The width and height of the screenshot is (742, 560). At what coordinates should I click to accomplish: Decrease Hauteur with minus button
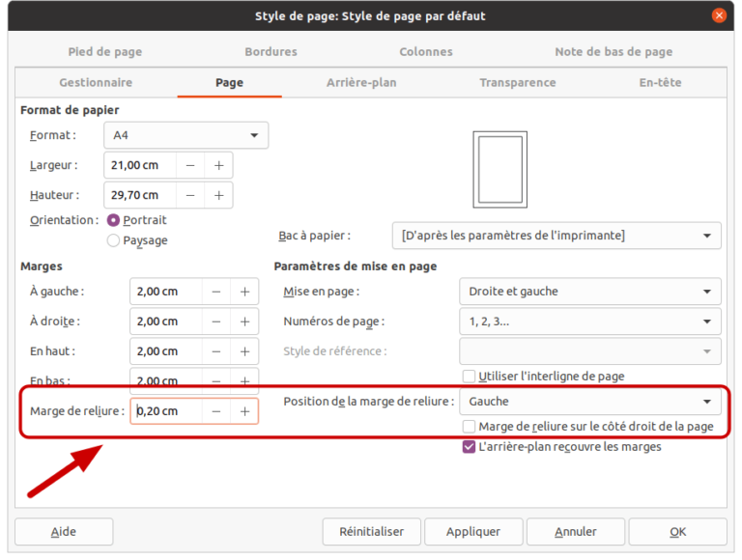click(x=190, y=195)
